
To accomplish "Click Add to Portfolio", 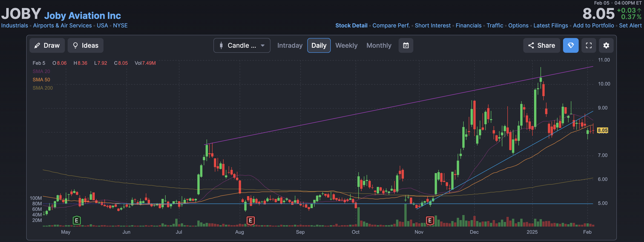I will (593, 26).
